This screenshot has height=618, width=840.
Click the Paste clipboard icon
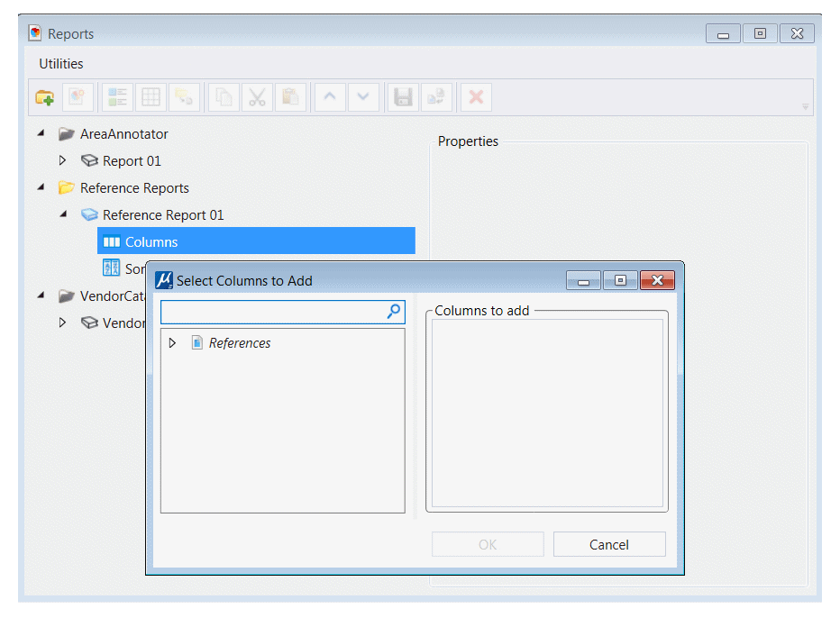click(290, 97)
